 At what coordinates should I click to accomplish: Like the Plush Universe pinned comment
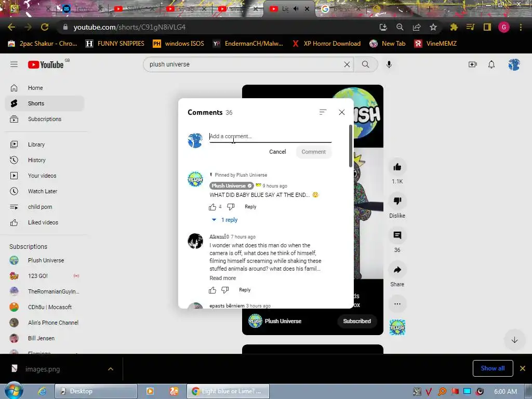click(212, 207)
